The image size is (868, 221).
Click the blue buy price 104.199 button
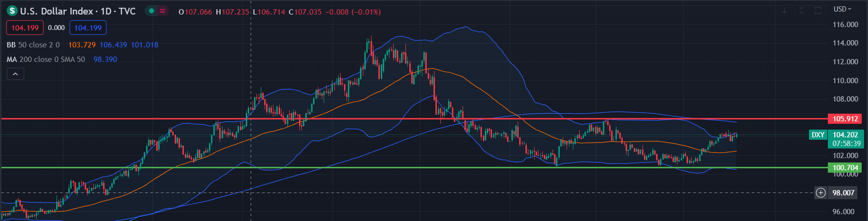(88, 28)
